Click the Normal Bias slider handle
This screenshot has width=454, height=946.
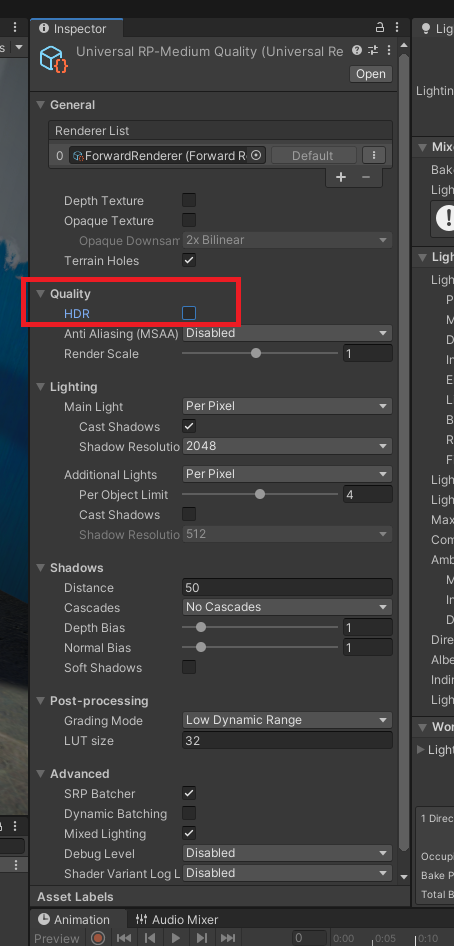(201, 647)
